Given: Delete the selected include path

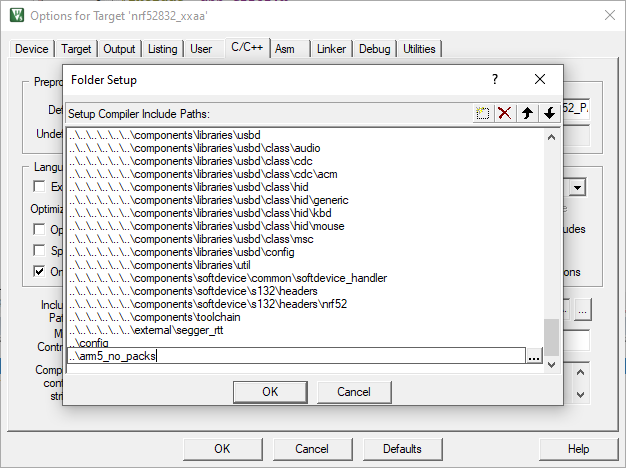Looking at the screenshot, I should pyautogui.click(x=505, y=113).
